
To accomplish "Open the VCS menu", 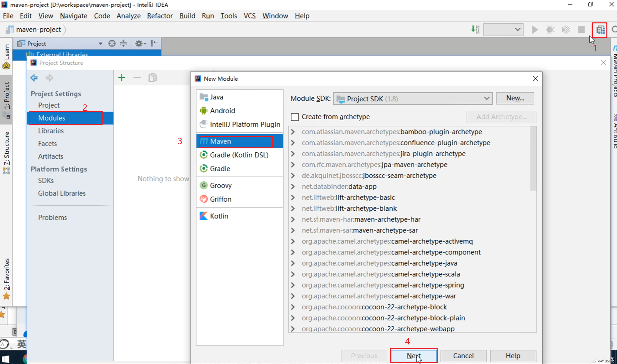I will pyautogui.click(x=250, y=16).
